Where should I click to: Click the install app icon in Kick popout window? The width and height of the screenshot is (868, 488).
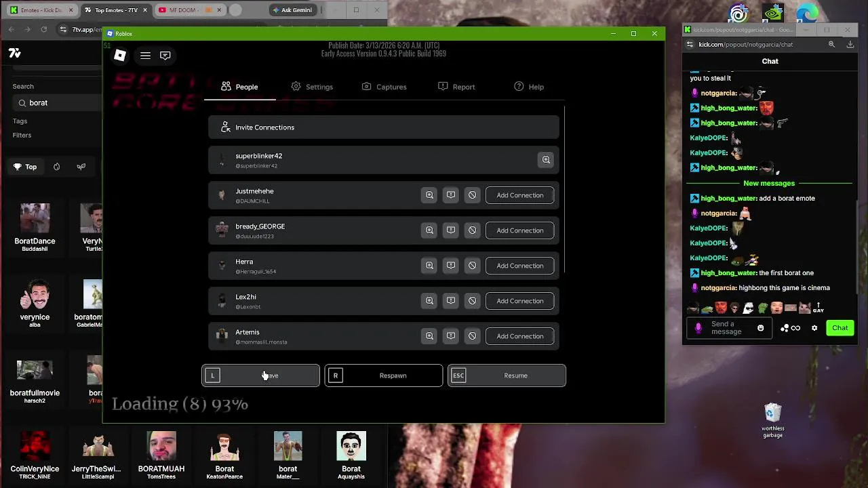[x=850, y=45]
